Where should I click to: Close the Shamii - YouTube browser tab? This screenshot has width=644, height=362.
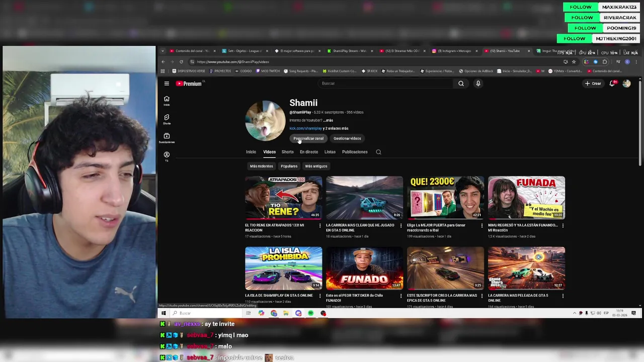(x=528, y=51)
